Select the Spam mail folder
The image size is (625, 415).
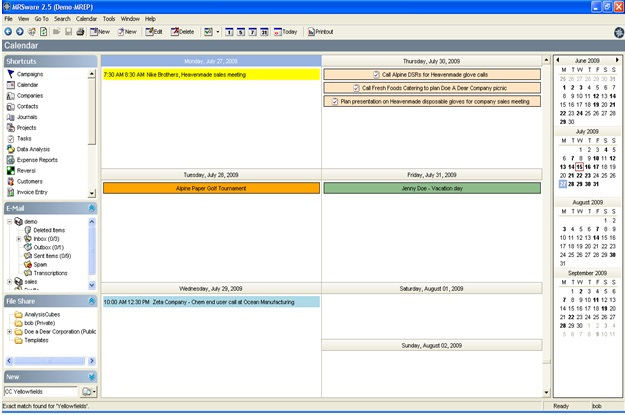coord(35,265)
